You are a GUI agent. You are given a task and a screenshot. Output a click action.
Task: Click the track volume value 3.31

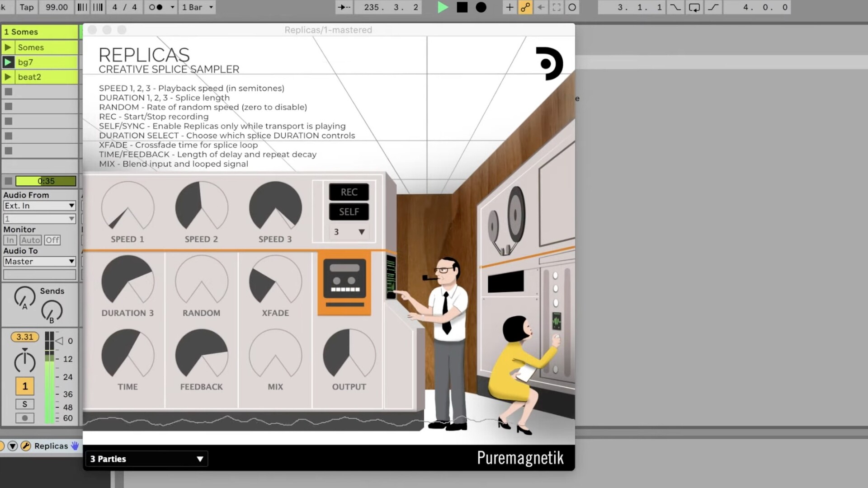pyautogui.click(x=25, y=337)
